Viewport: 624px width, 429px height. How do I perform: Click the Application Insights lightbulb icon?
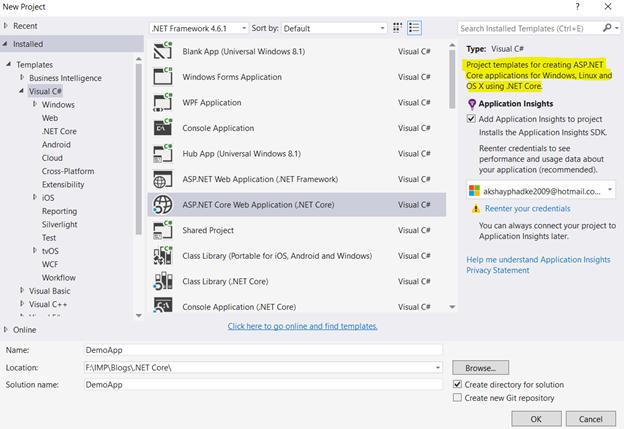point(472,104)
